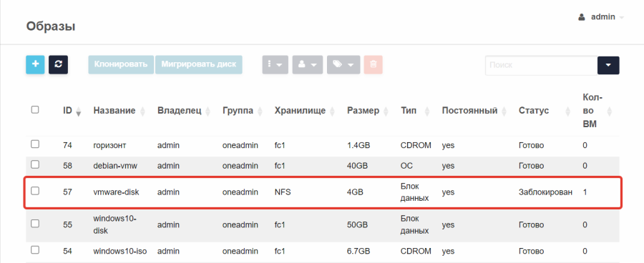Click the Клонировать button
This screenshot has width=644, height=263.
[x=121, y=64]
